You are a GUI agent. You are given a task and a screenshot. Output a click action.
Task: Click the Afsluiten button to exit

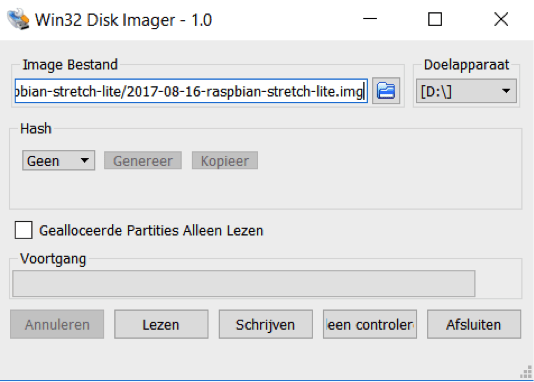click(474, 324)
